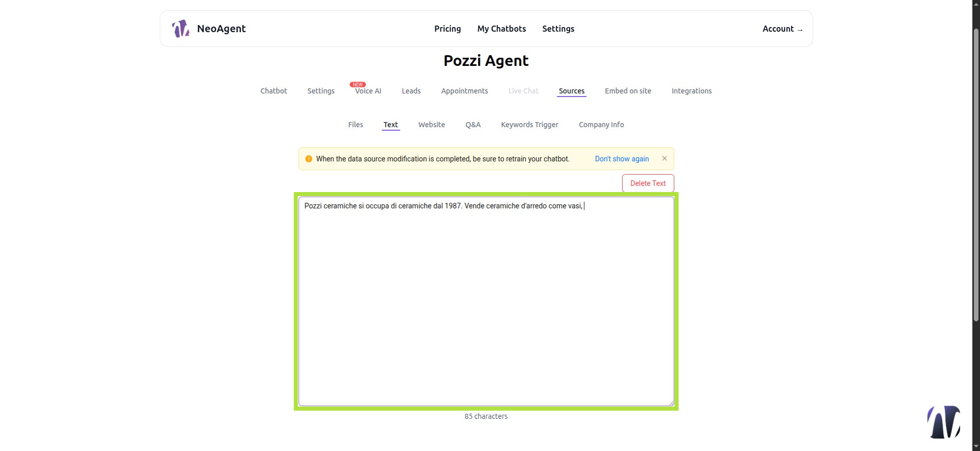Open Settings in the top navigation
This screenshot has height=451, width=980.
(558, 29)
